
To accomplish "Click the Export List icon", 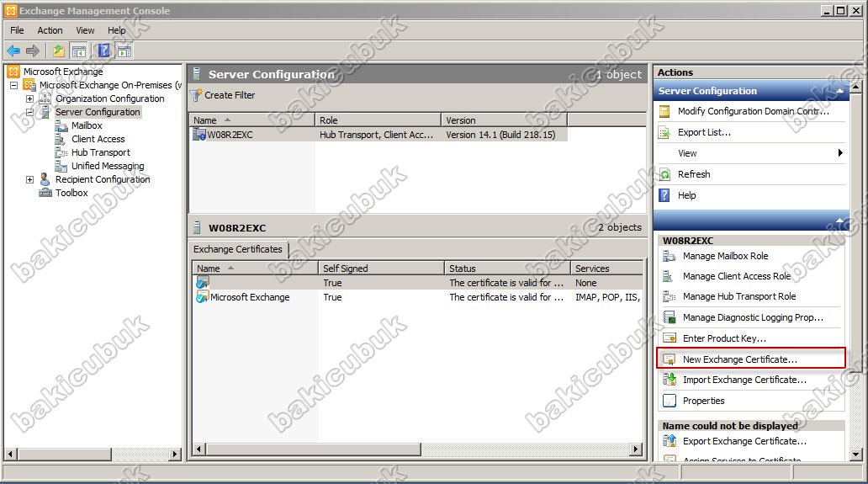I will 664,132.
